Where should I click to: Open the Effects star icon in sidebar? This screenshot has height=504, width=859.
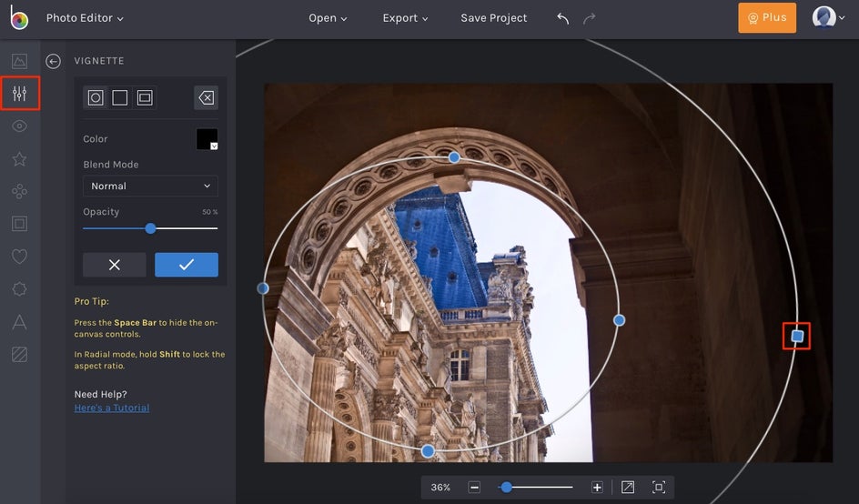[19, 159]
